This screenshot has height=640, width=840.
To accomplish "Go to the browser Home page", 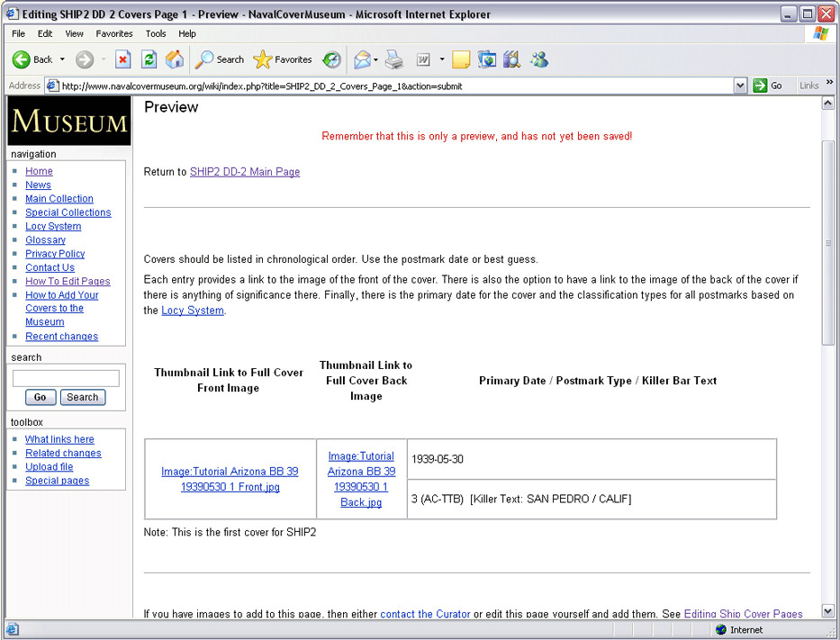I will pyautogui.click(x=175, y=59).
